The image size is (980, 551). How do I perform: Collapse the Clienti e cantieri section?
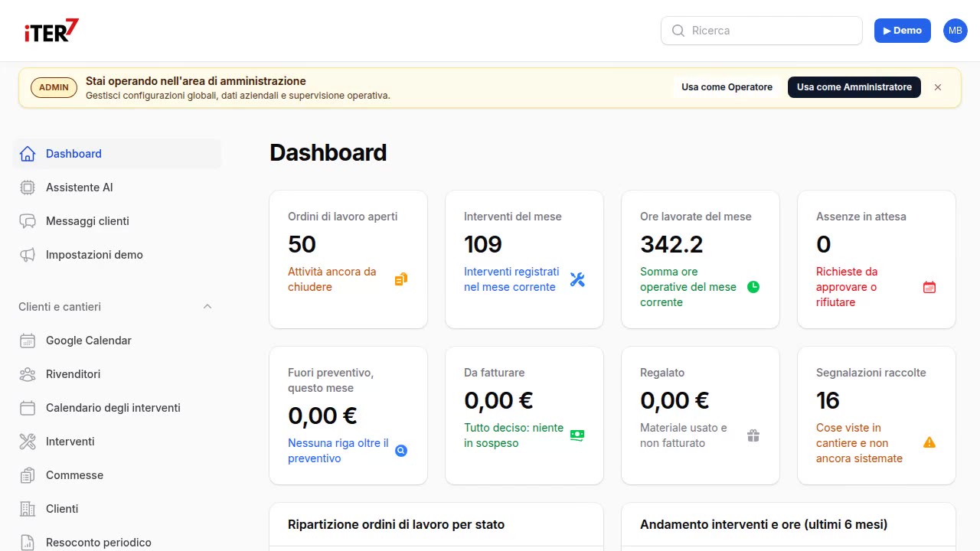pos(207,307)
